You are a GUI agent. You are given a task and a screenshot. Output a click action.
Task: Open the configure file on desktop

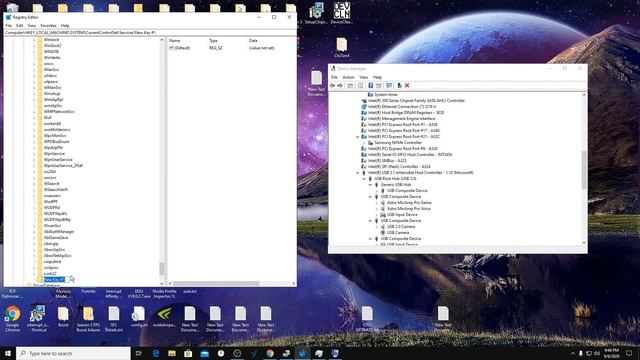(x=139, y=317)
